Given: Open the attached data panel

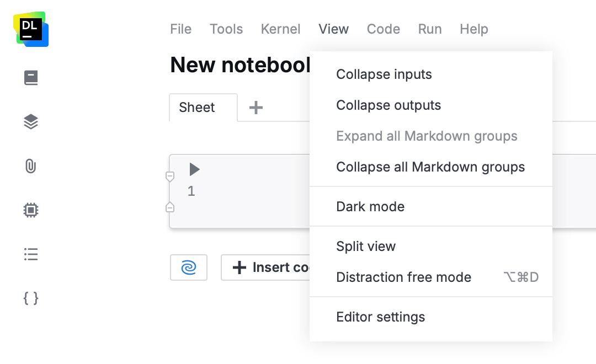Looking at the screenshot, I should click(30, 121).
